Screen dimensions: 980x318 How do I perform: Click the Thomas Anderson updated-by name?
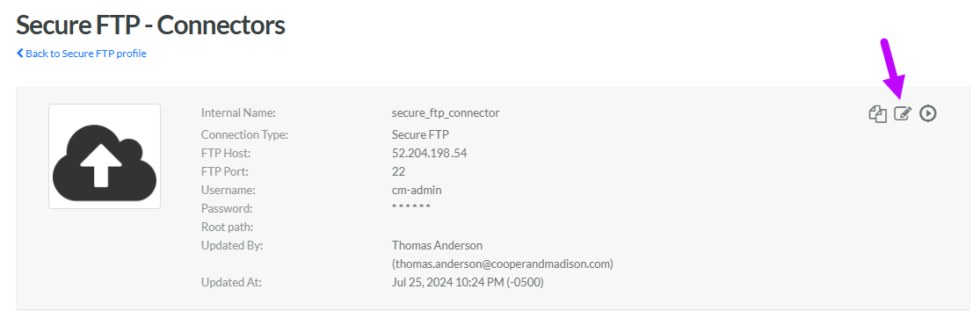pyautogui.click(x=437, y=246)
